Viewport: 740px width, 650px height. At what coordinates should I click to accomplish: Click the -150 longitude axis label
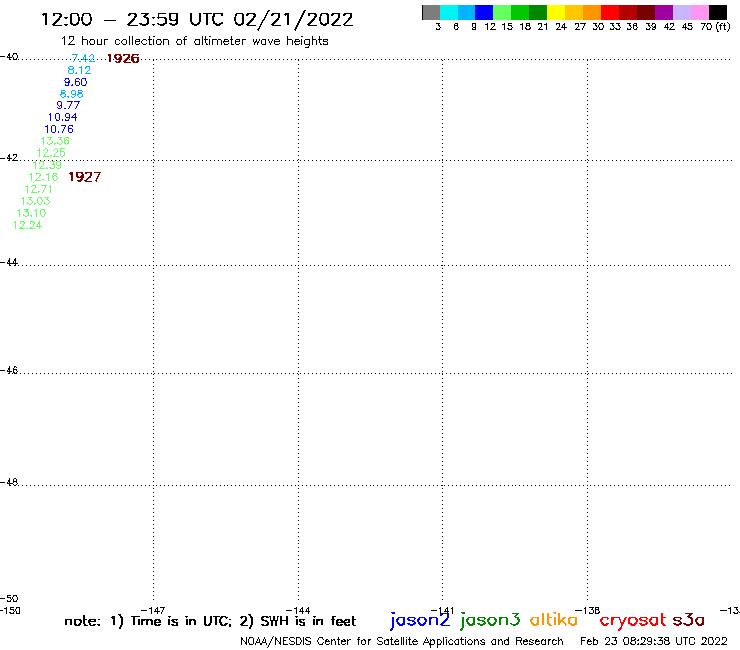coord(10,610)
